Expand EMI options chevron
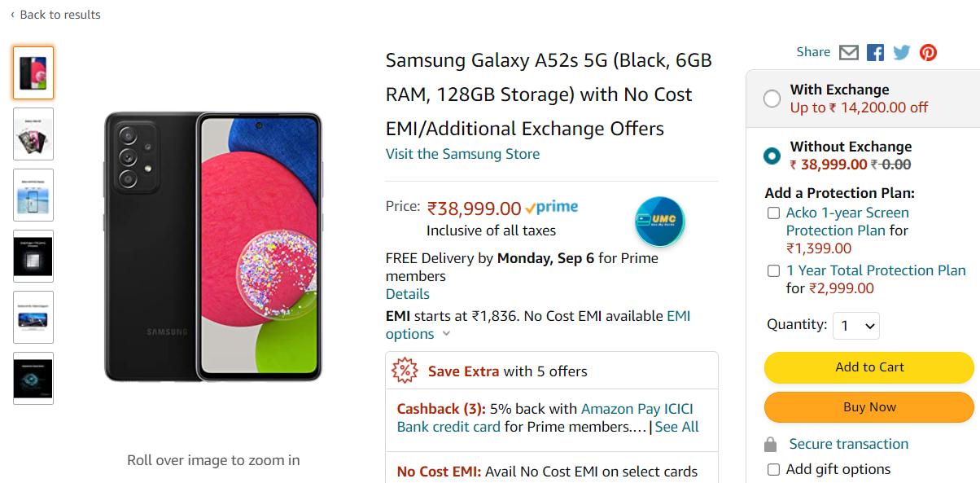 pos(446,334)
